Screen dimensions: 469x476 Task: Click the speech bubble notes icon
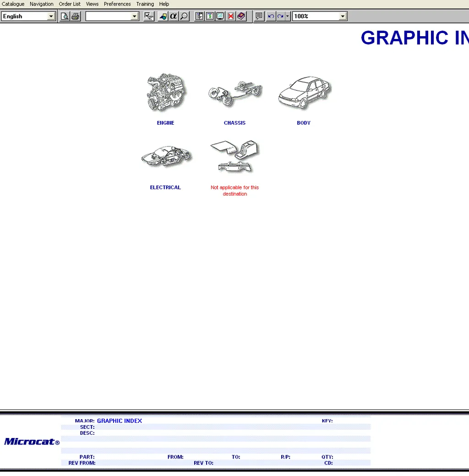click(259, 16)
